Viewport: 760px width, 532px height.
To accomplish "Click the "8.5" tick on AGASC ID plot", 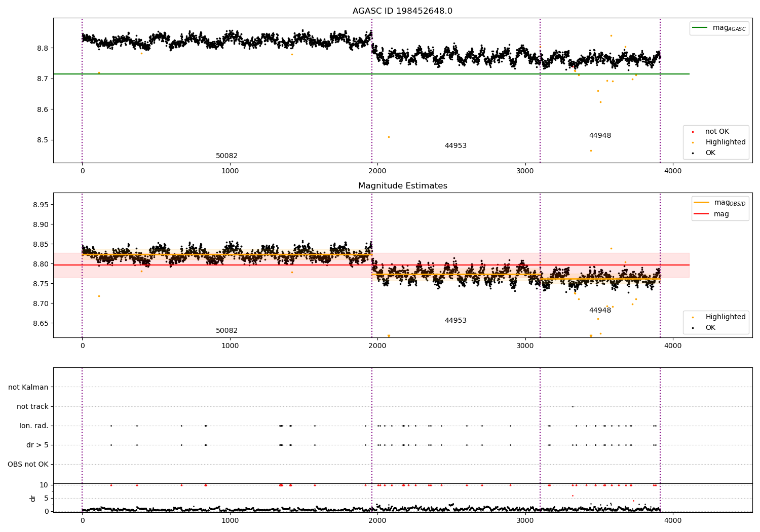I will click(x=42, y=140).
